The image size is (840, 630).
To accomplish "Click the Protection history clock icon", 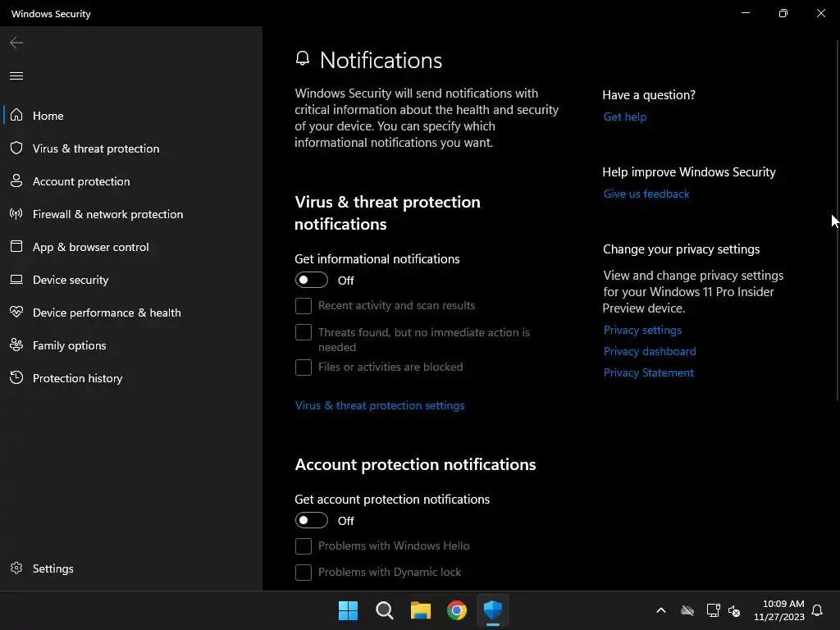I will pos(16,377).
